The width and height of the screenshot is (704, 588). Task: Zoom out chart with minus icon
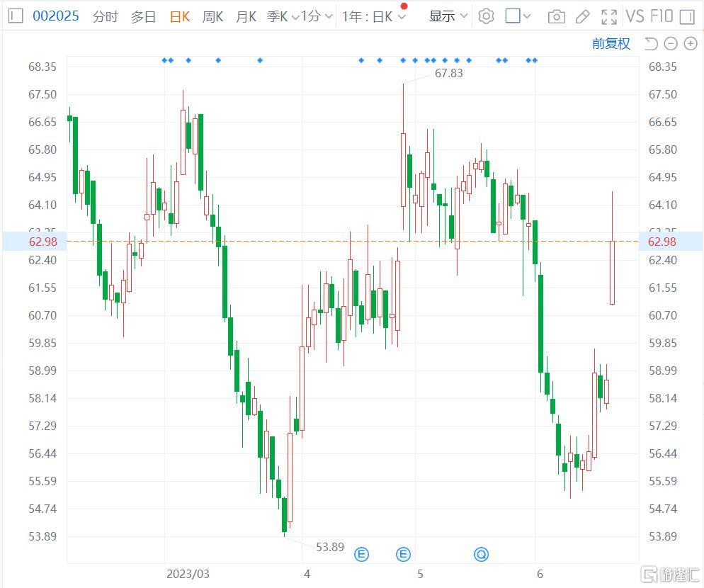pyautogui.click(x=671, y=44)
